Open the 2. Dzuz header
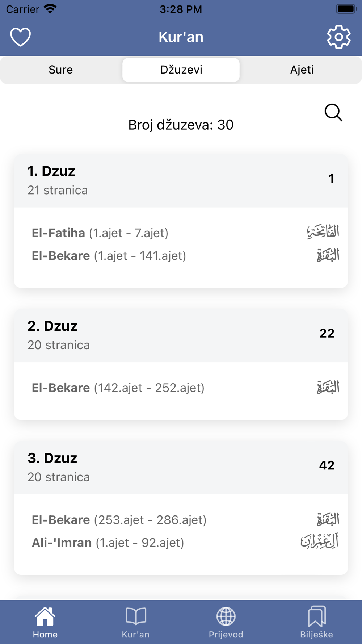Screen dimensions: 362x644 tap(181, 335)
